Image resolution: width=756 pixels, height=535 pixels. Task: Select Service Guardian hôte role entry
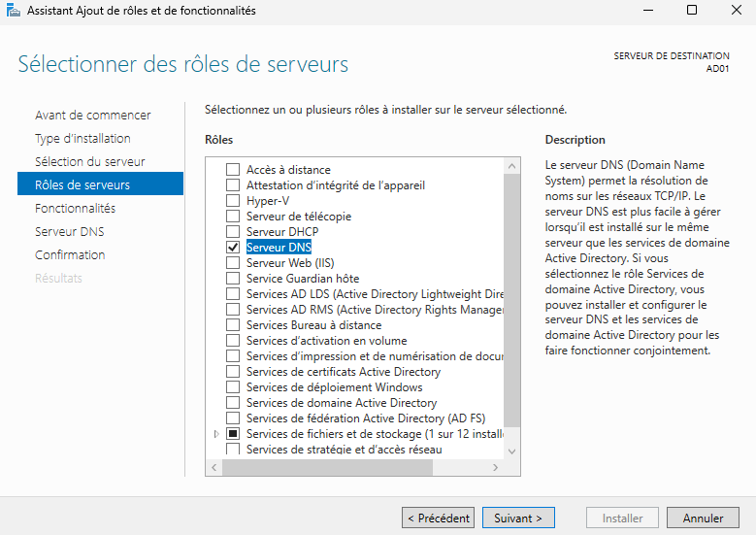point(302,279)
